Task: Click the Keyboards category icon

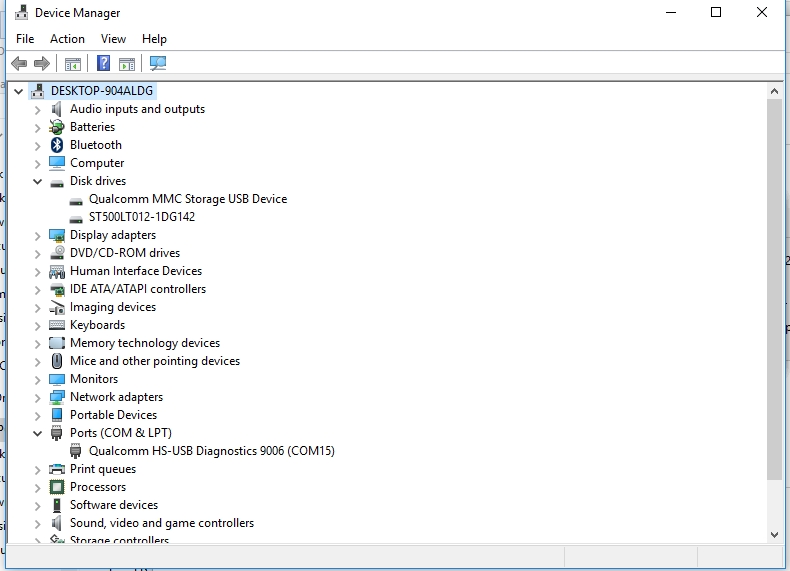Action: pyautogui.click(x=57, y=326)
